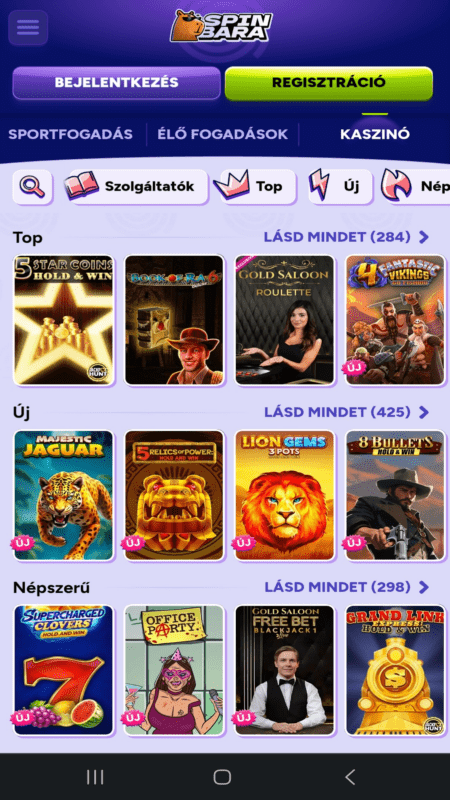
Task: Expand Új section with Lásd mindet (425)
Action: click(346, 412)
